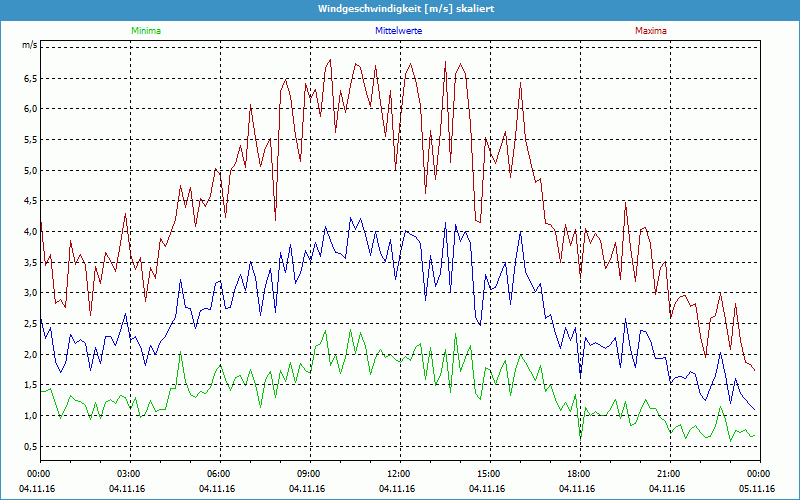Viewport: 800px width, 500px height.
Task: Click the 'm/s' unit label on the y-axis
Action: click(29, 45)
